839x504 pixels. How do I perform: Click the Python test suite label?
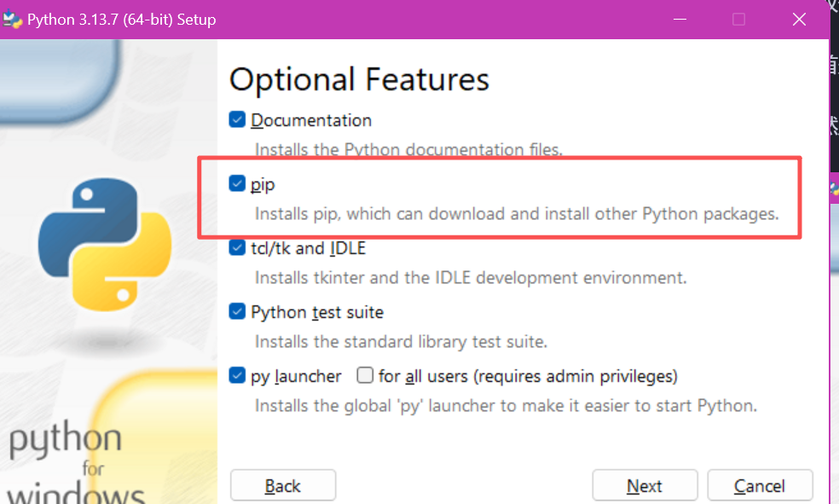click(x=317, y=312)
